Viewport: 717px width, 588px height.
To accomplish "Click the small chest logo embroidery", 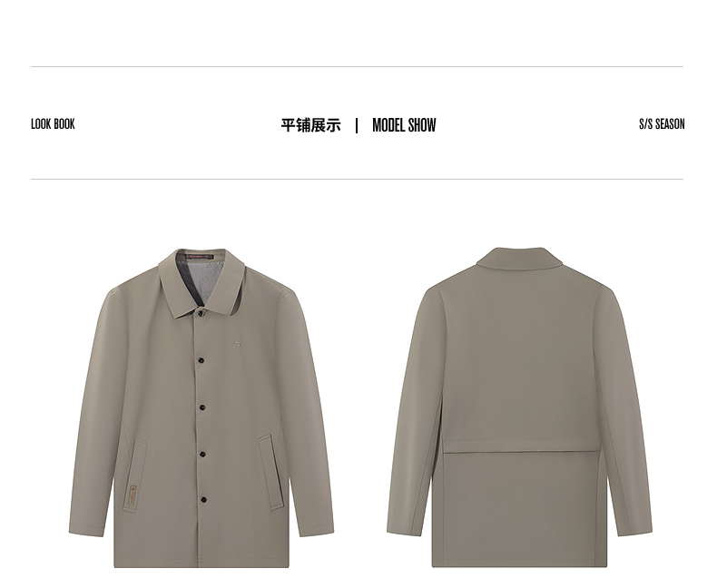I will [x=238, y=343].
